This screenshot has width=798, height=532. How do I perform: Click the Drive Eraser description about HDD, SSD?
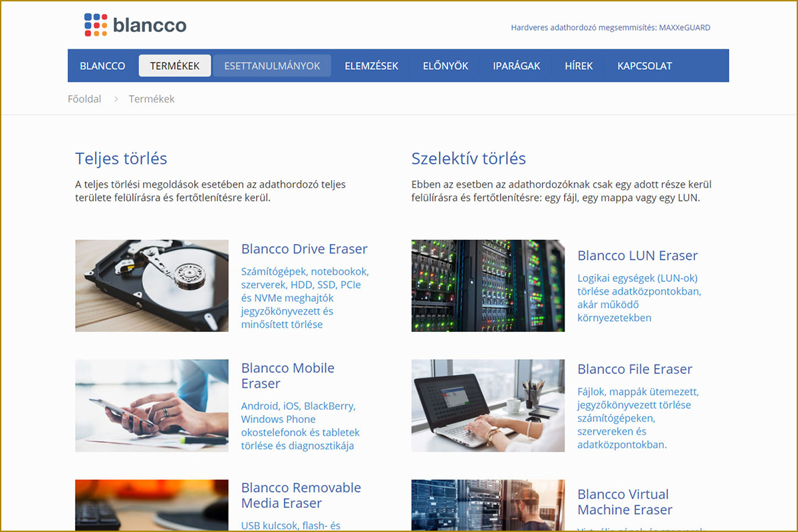[x=305, y=298]
